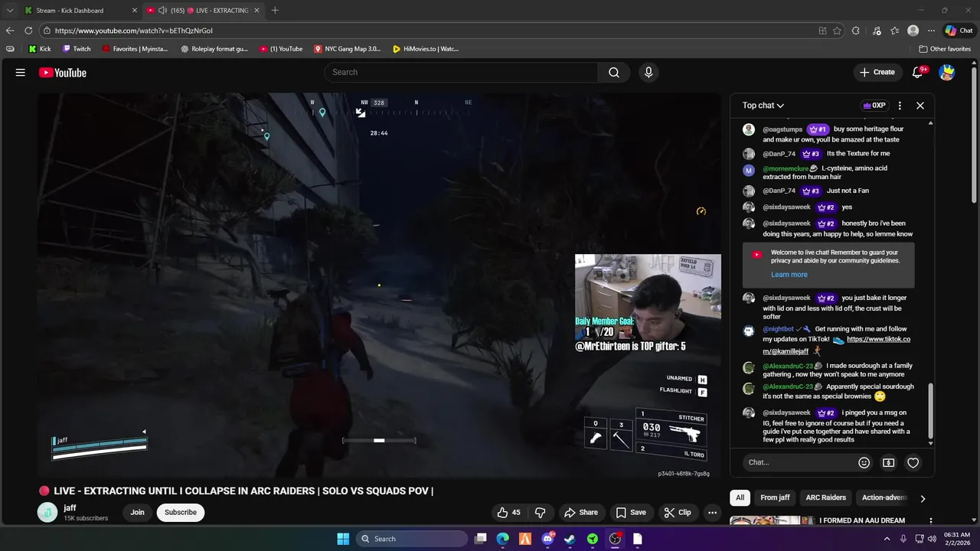Dislike the live stream video
The width and height of the screenshot is (980, 551).
click(541, 513)
